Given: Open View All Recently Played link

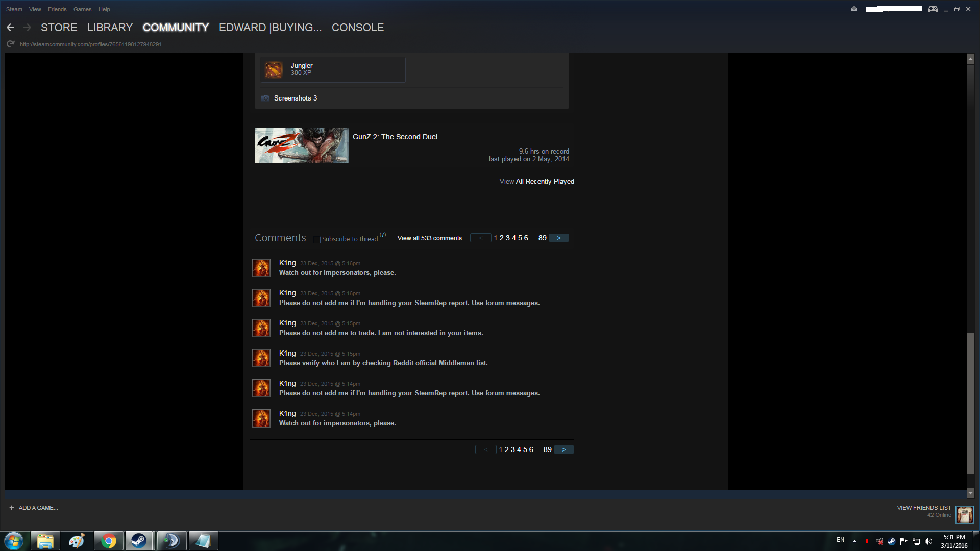Looking at the screenshot, I should 536,181.
